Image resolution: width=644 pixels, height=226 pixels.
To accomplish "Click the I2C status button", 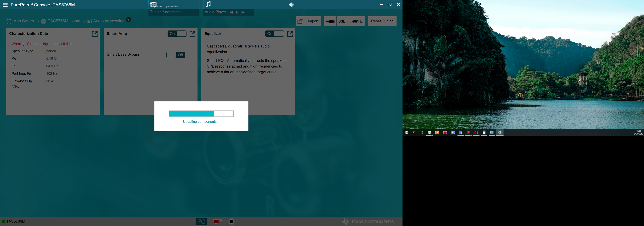I will 201,221.
